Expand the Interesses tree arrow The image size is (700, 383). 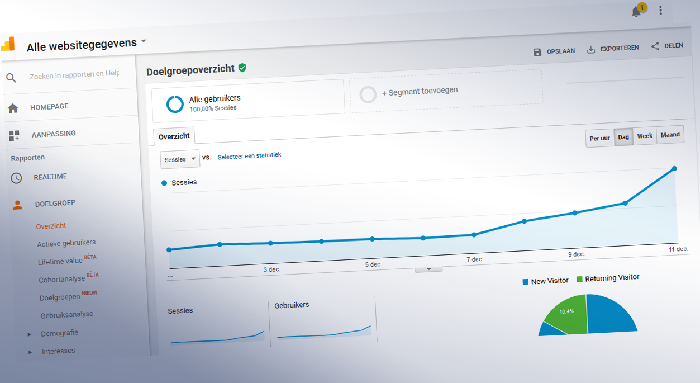tap(30, 352)
